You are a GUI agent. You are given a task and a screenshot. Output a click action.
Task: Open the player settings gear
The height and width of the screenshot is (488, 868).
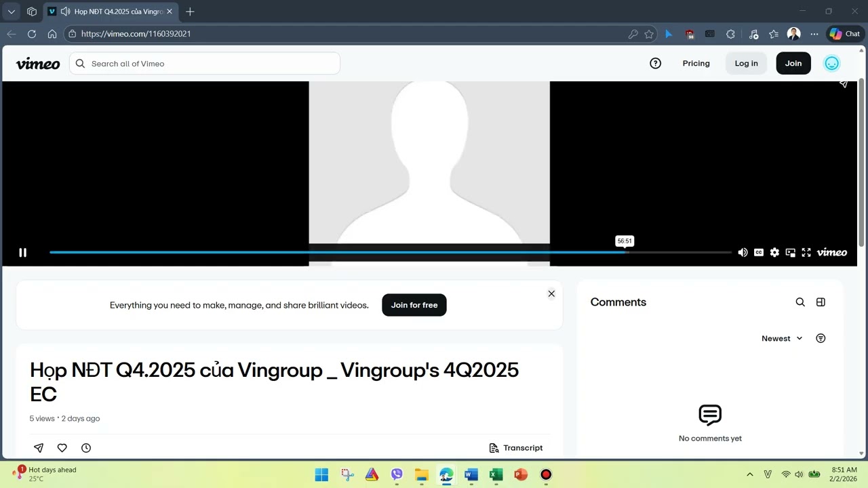(x=774, y=253)
